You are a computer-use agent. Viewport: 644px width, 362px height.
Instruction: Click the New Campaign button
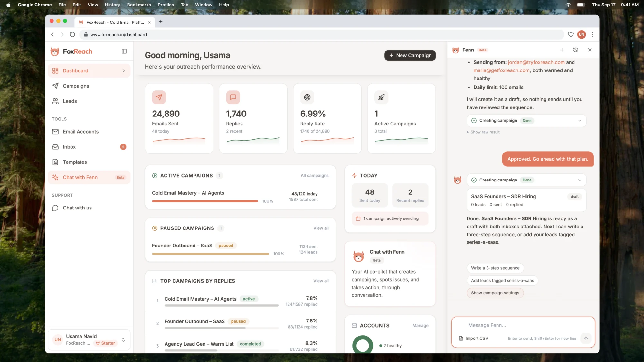(x=410, y=55)
